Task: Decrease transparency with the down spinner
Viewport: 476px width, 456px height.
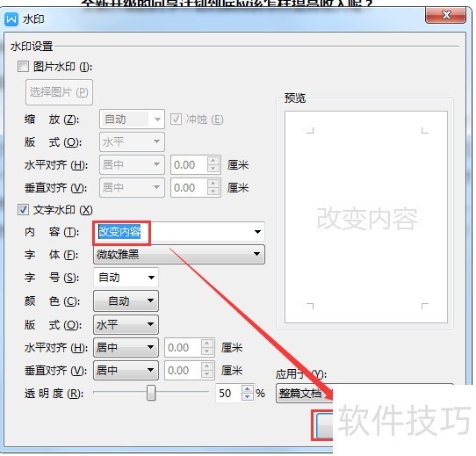Action: click(x=248, y=397)
